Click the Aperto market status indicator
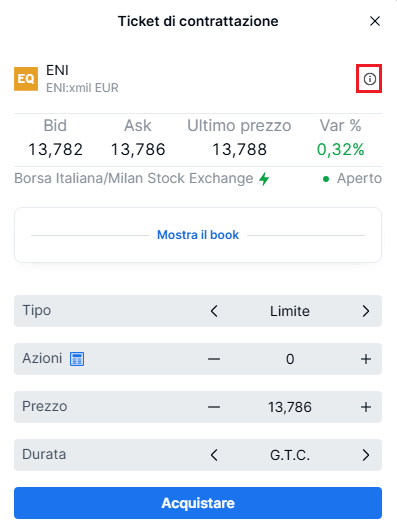397x524 pixels. [x=353, y=178]
